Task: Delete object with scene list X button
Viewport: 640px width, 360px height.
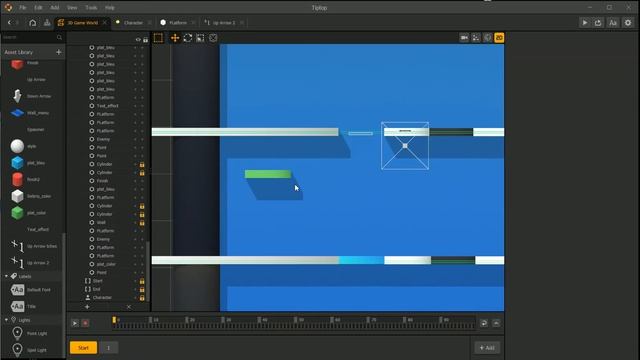Action: click(x=129, y=307)
